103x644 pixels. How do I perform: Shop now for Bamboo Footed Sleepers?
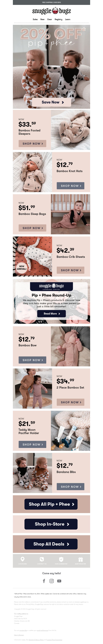(x=32, y=143)
